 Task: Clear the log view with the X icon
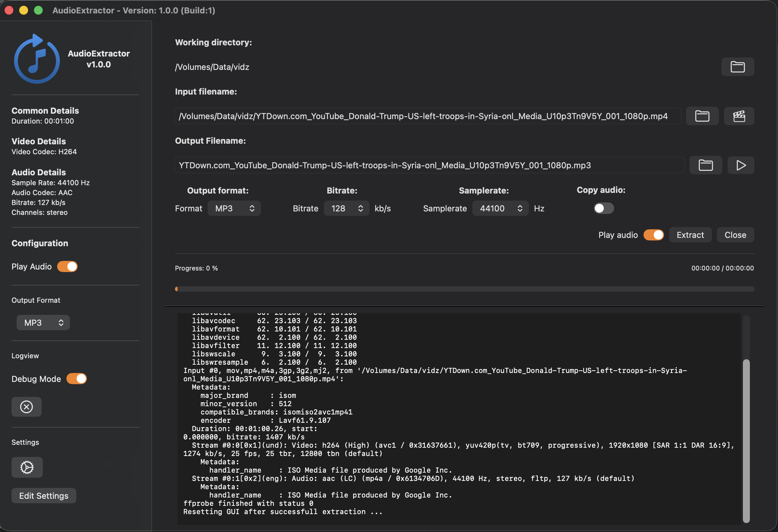(27, 407)
